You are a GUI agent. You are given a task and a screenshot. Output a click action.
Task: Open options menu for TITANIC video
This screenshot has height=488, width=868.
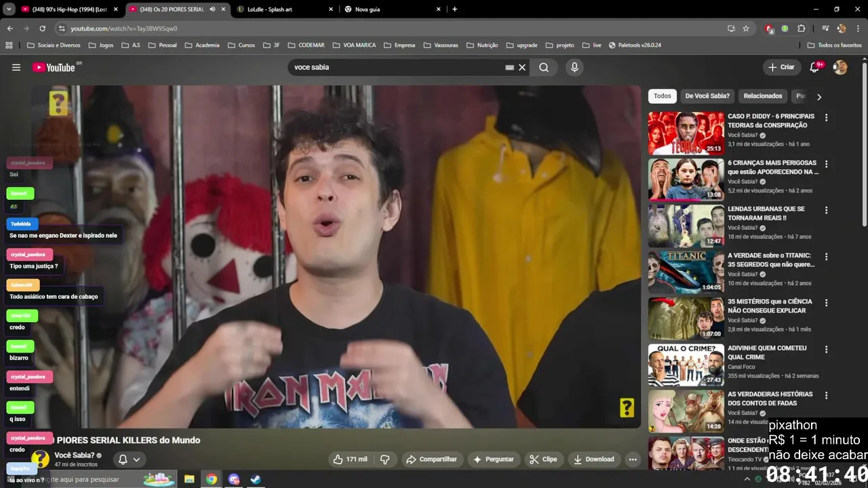point(826,256)
